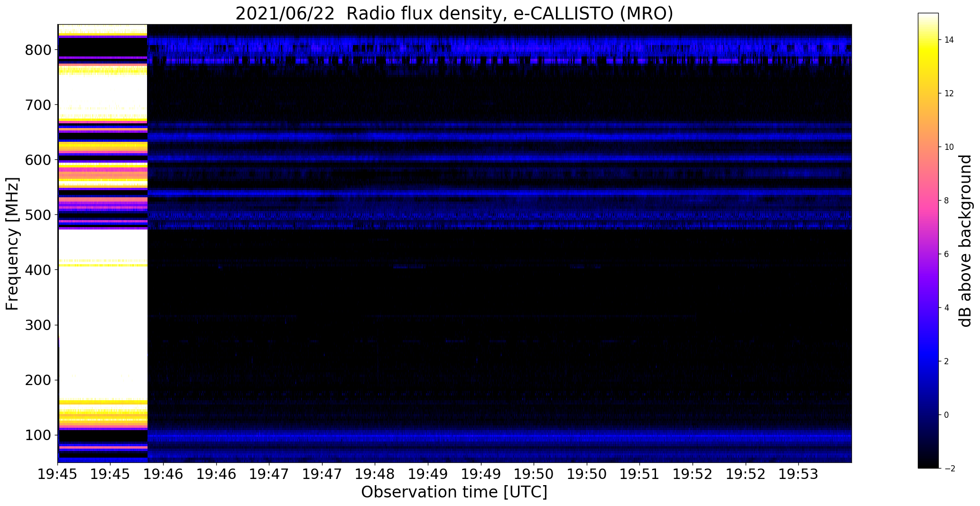Click the 4 tick on the colorbar

click(x=947, y=308)
